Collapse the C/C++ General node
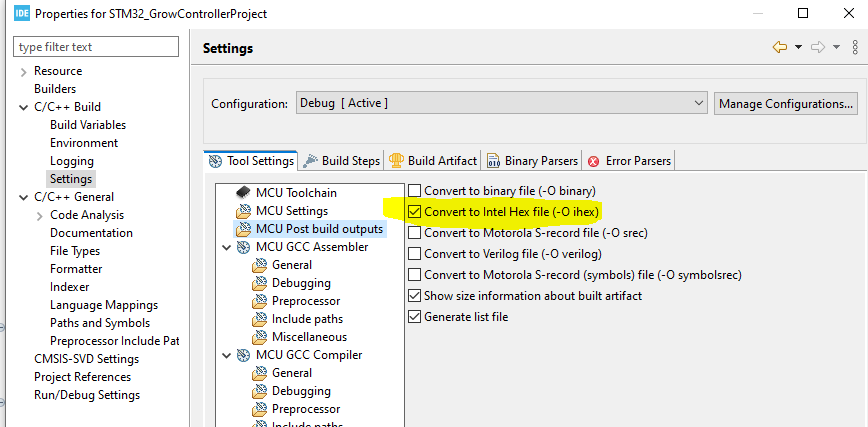This screenshot has height=427, width=868. coord(24,197)
